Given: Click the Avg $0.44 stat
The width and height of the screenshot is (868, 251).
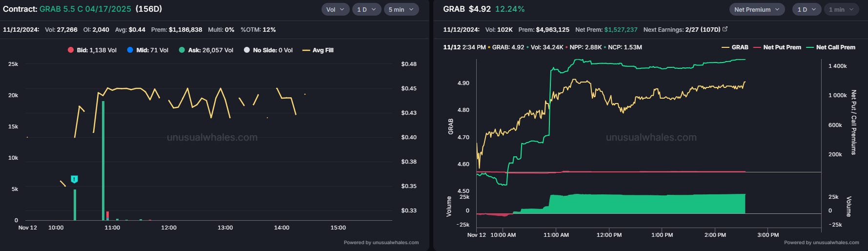Looking at the screenshot, I should coord(130,30).
